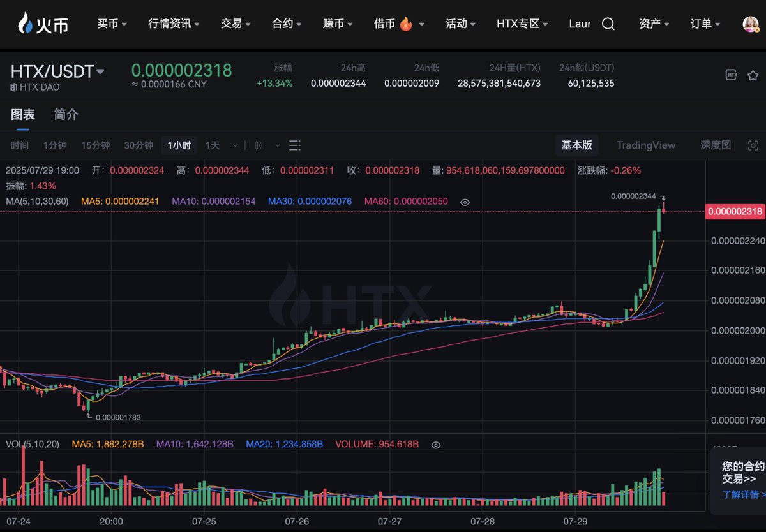Screen dimensions: 766x532
Task: Click the MA60: 0.000002050 value
Action: pos(406,202)
